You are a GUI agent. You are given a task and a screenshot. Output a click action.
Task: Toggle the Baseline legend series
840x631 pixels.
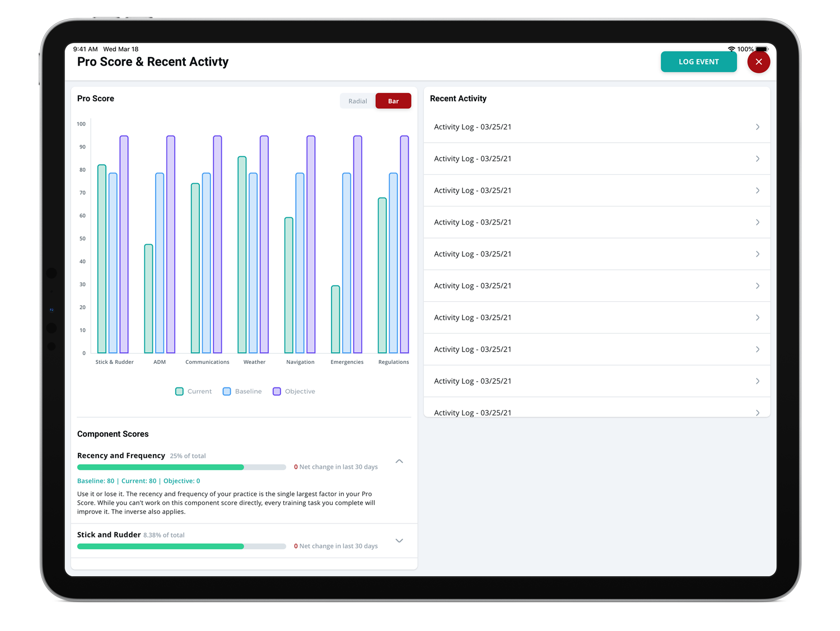242,391
